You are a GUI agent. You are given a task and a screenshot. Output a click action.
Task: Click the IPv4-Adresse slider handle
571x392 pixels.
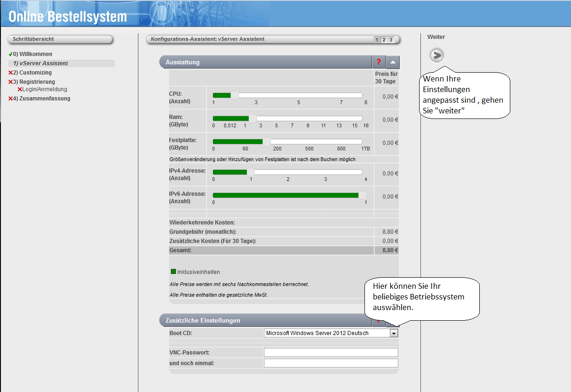point(251,172)
